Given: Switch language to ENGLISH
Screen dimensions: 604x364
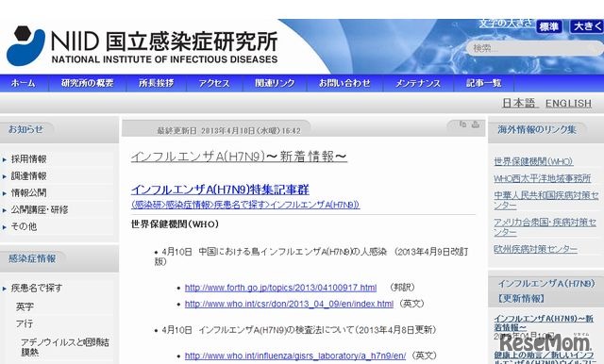Looking at the screenshot, I should [568, 103].
